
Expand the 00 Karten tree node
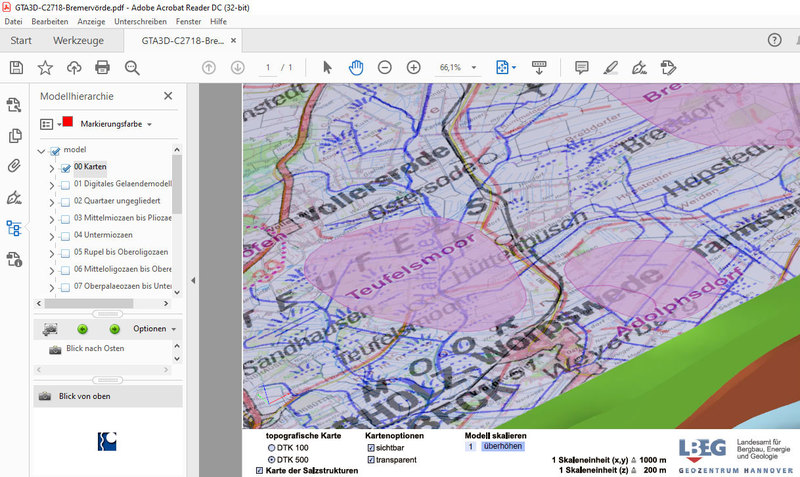[52, 168]
